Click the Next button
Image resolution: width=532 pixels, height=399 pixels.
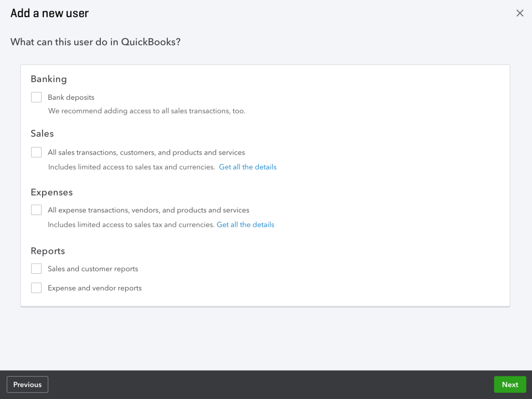pos(510,384)
